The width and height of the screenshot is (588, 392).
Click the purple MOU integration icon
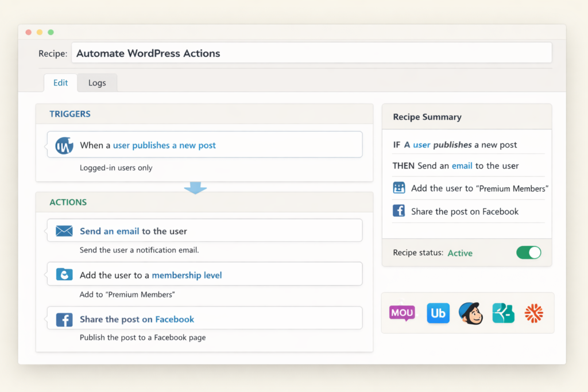(x=401, y=313)
